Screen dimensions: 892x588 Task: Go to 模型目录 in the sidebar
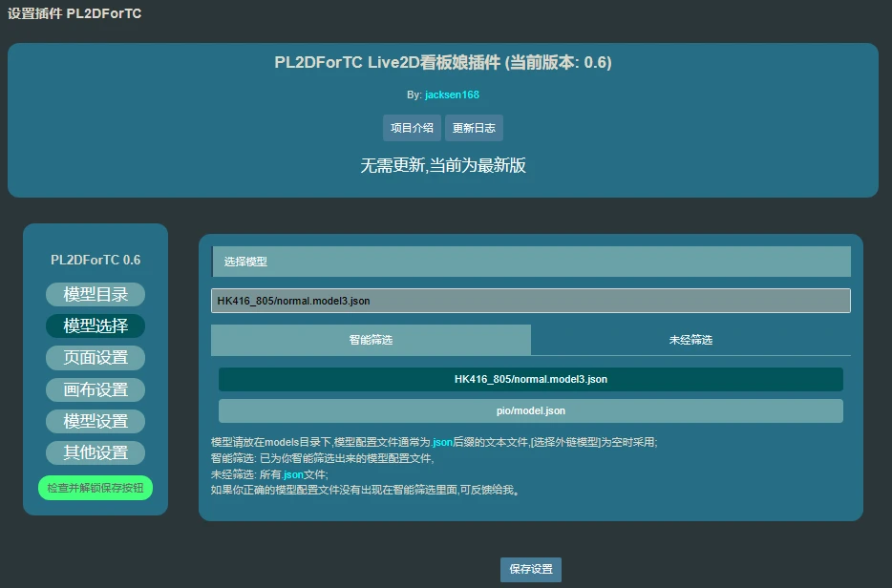96,295
